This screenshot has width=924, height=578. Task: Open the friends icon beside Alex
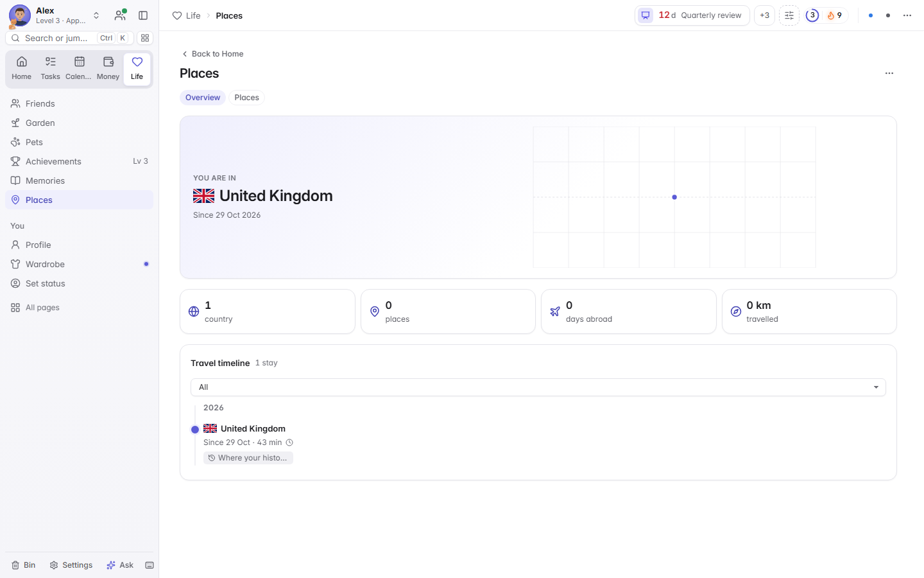tap(120, 15)
